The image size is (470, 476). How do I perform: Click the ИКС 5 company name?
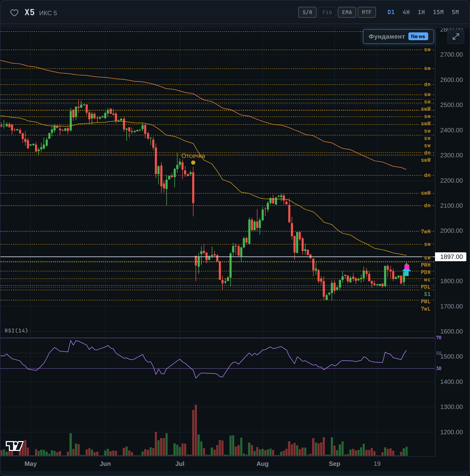click(48, 13)
